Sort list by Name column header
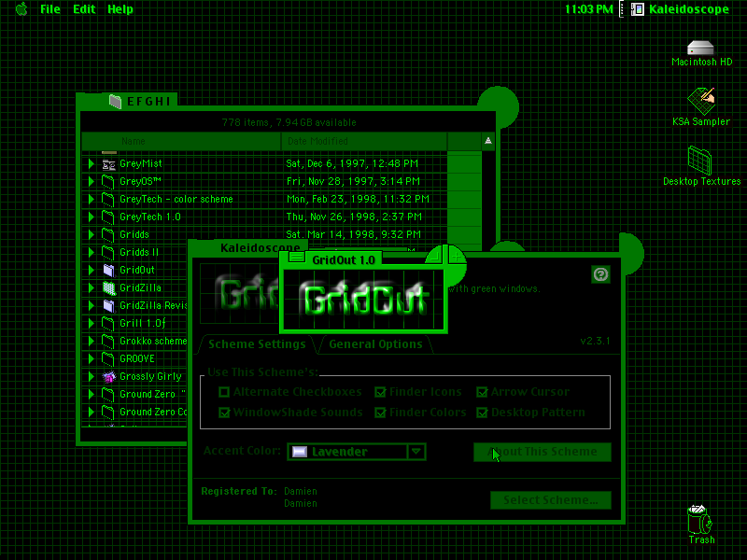Viewport: 747px width, 560px height. 181,142
